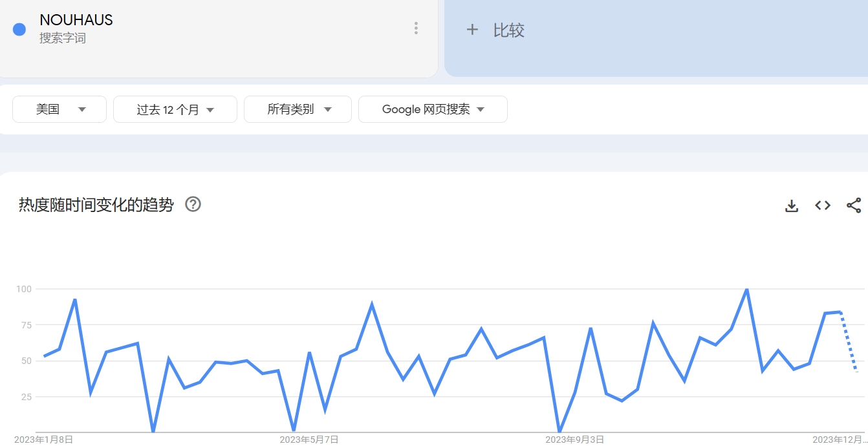Click the 热度随时间变化的趋势 heading
The height and width of the screenshot is (446, 868).
(96, 205)
